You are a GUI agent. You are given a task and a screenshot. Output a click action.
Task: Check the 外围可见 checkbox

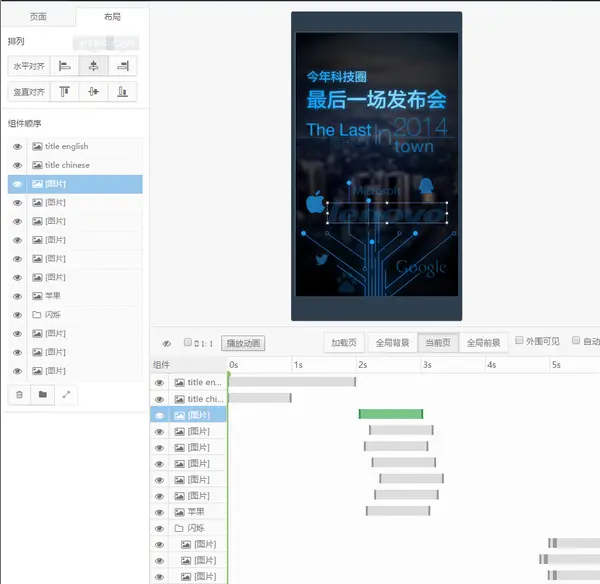point(519,340)
